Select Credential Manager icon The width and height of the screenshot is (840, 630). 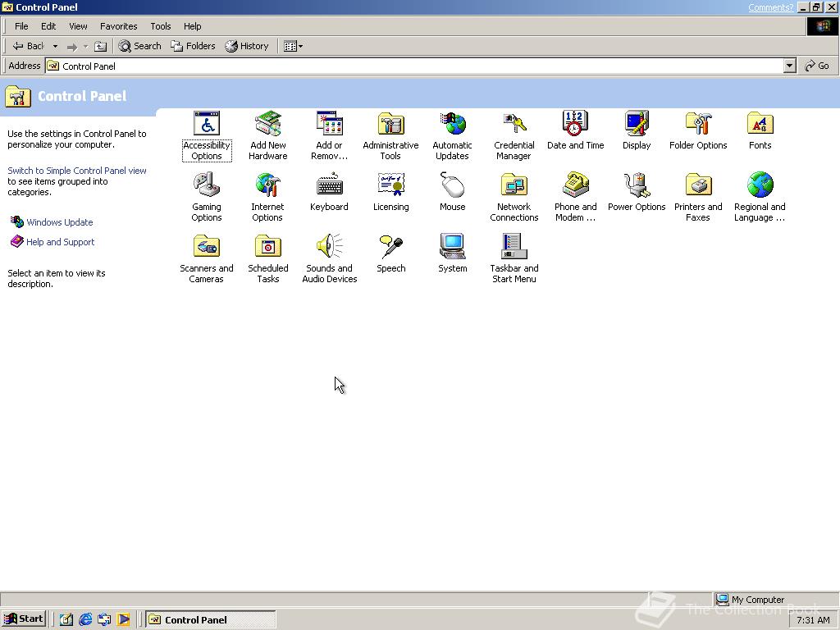514,124
